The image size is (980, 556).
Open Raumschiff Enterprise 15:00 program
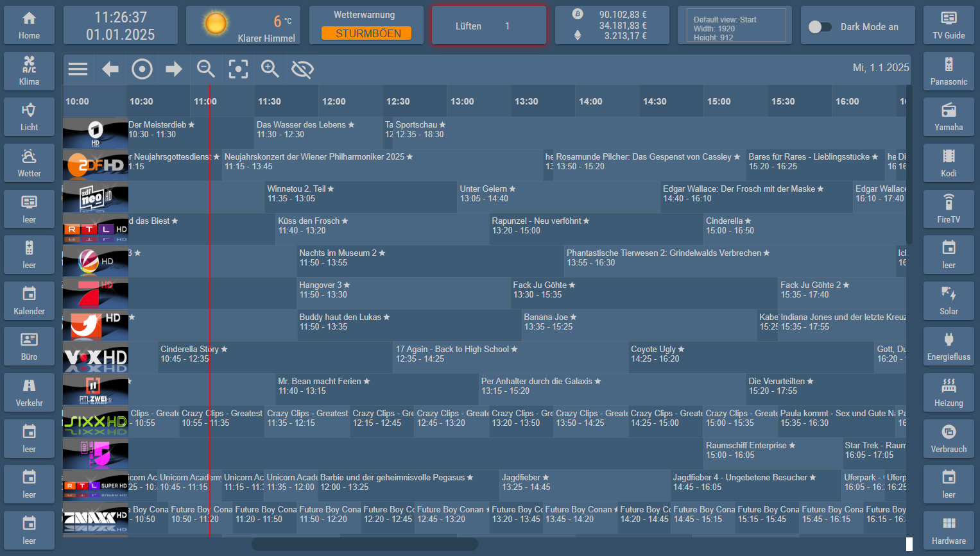pos(773,454)
